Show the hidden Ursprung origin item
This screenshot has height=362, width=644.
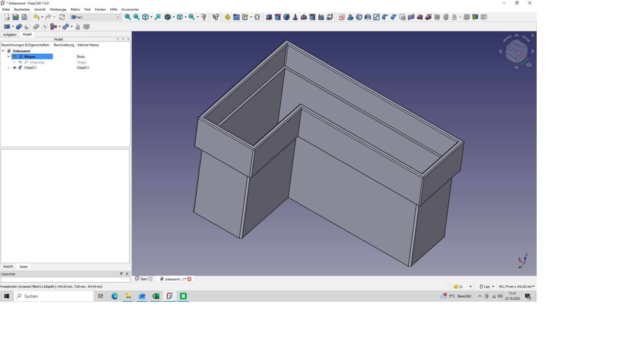[x=20, y=62]
